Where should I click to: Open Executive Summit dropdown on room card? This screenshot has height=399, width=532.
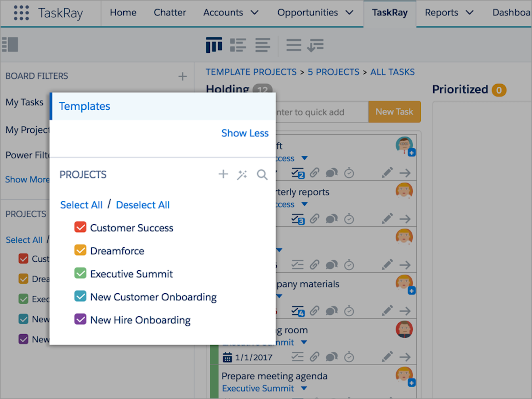[x=304, y=342]
